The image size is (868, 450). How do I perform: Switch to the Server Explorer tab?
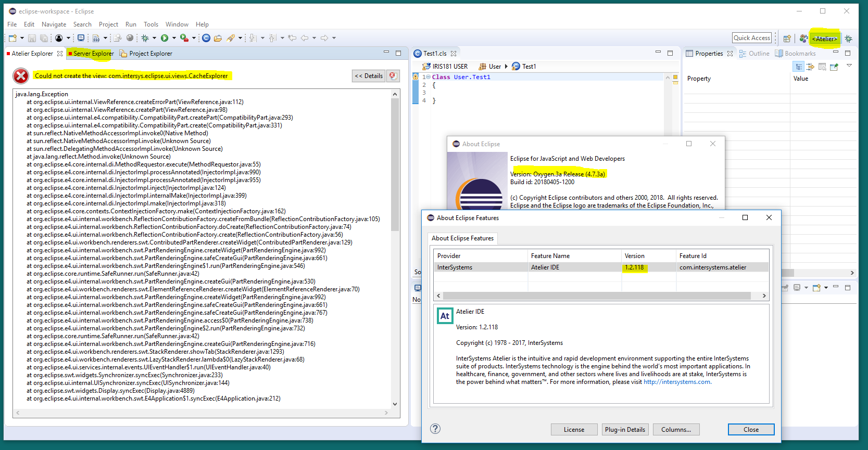[91, 54]
